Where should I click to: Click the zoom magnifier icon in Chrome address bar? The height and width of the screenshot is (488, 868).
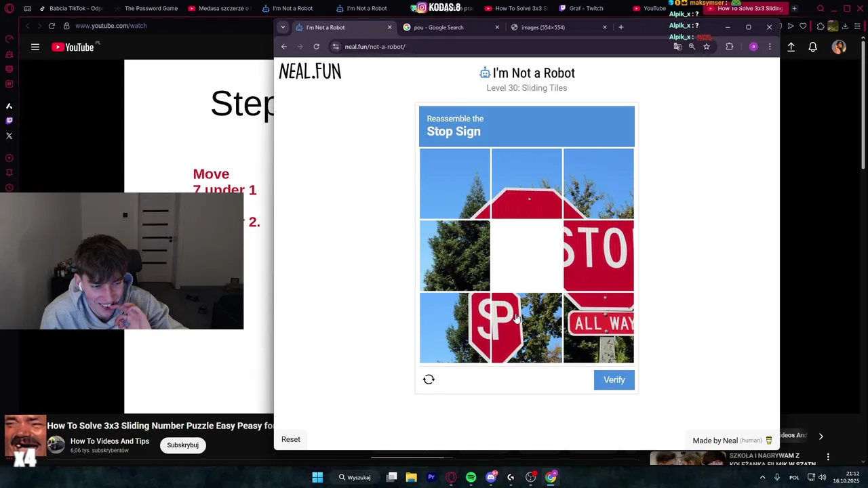coord(692,47)
